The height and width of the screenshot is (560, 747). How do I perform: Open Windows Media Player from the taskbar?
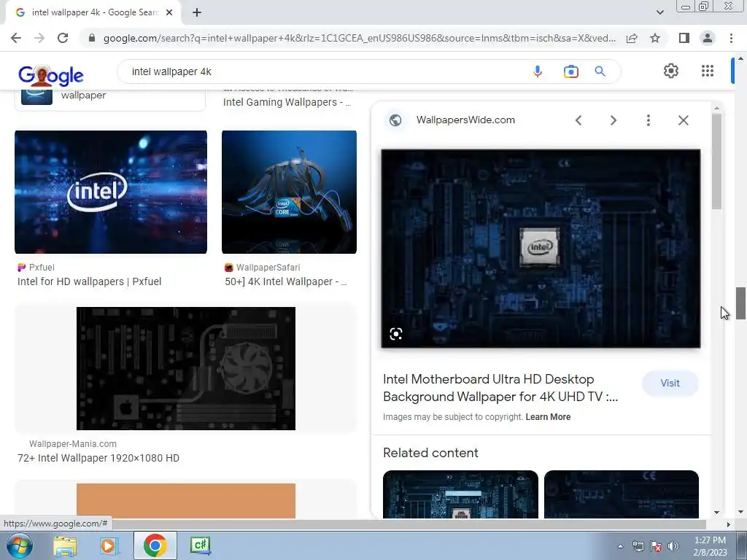tap(109, 545)
